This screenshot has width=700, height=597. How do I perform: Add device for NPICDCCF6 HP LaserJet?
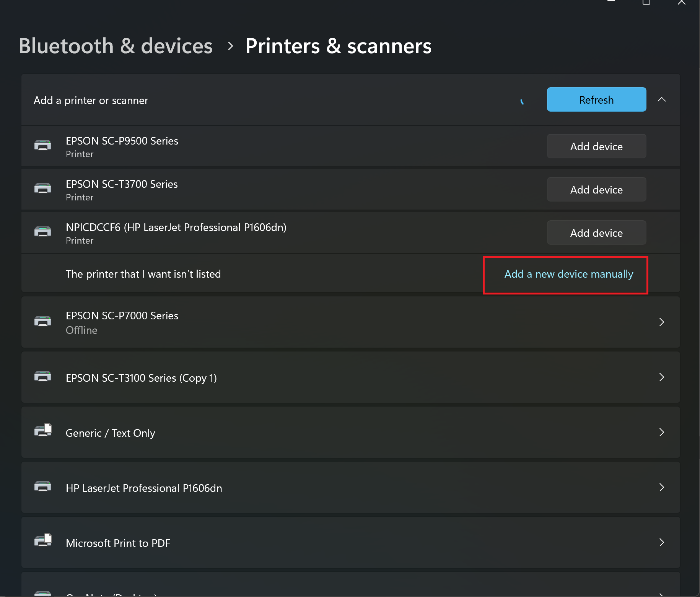pyautogui.click(x=596, y=233)
